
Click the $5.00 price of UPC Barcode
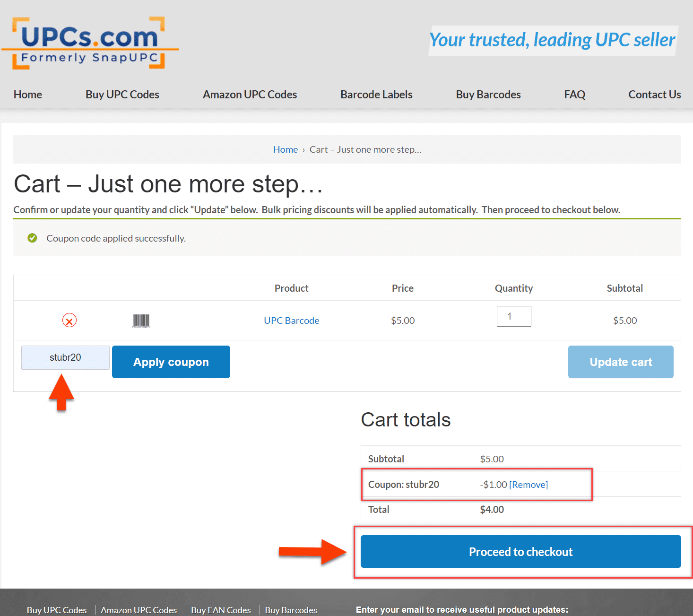(403, 321)
